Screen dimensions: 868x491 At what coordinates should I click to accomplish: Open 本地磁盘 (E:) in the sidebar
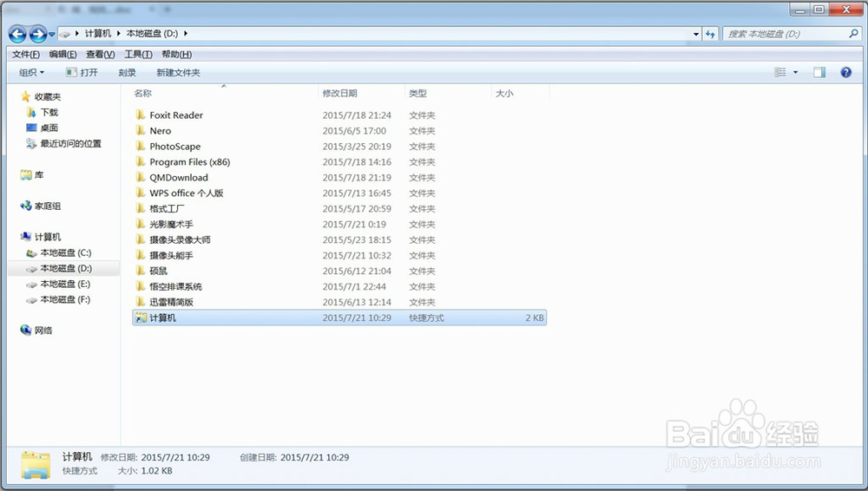(65, 284)
